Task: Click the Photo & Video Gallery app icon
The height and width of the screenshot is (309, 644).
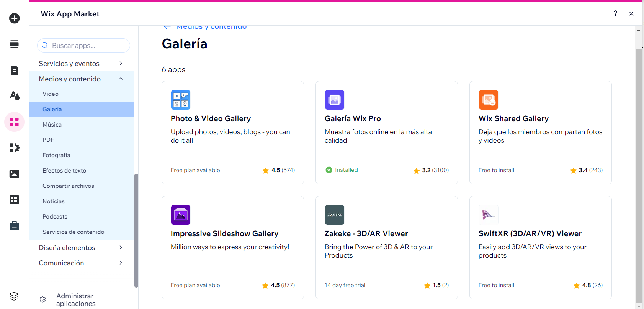Action: point(180,100)
